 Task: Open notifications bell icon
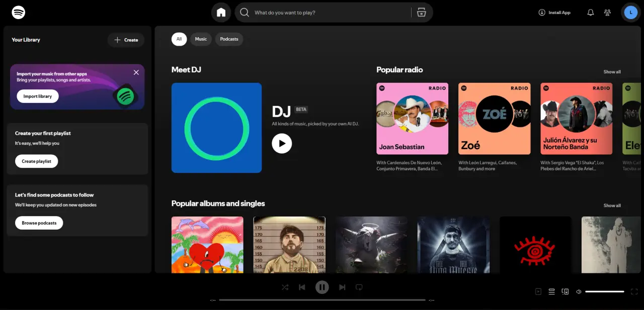(x=591, y=13)
